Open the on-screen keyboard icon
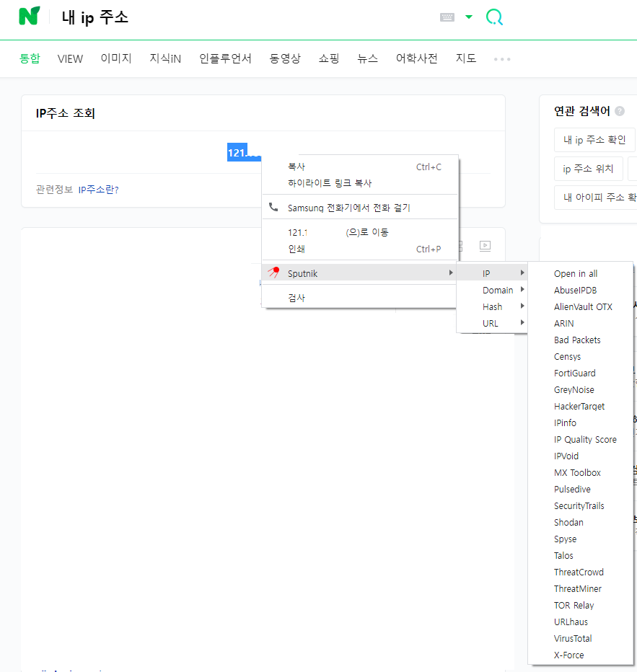Screen dimensions: 637x672 [x=447, y=17]
